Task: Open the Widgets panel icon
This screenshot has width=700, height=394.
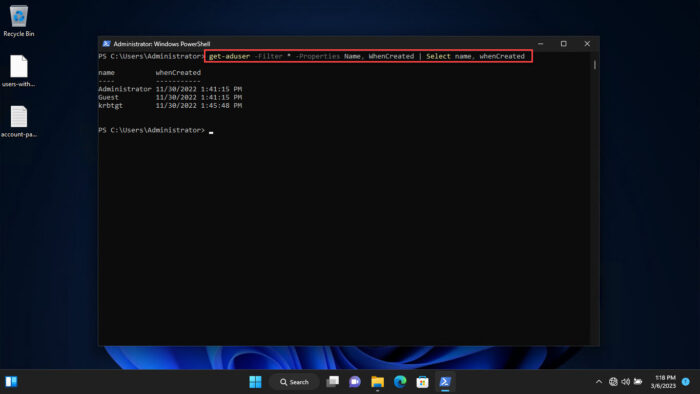Action: [x=11, y=382]
